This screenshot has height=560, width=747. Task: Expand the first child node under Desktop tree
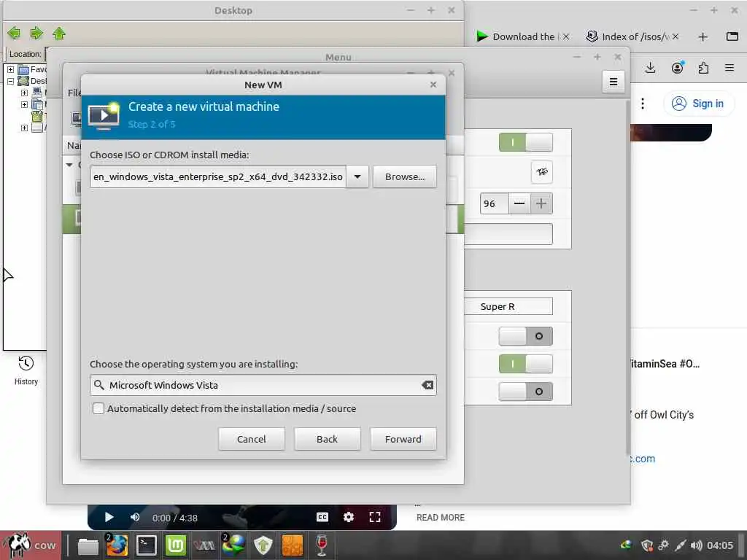click(24, 93)
